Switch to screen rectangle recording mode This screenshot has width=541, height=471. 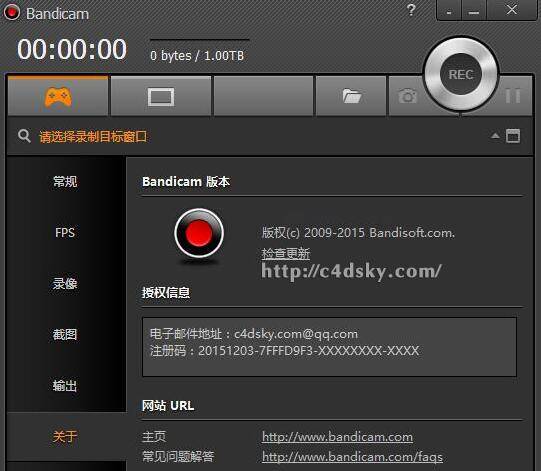tap(161, 97)
